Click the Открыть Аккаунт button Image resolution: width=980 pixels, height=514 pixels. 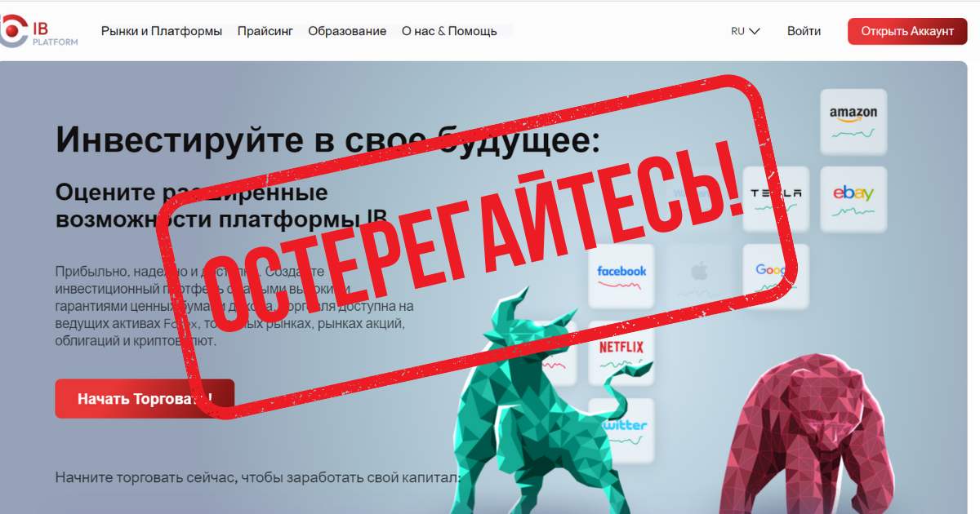point(907,32)
